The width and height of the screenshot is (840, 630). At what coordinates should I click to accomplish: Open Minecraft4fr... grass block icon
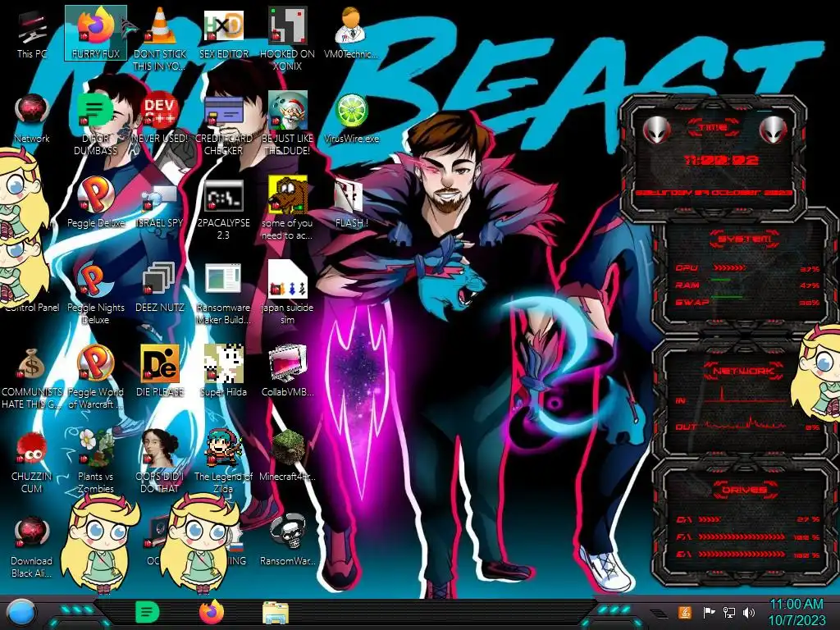pyautogui.click(x=287, y=455)
